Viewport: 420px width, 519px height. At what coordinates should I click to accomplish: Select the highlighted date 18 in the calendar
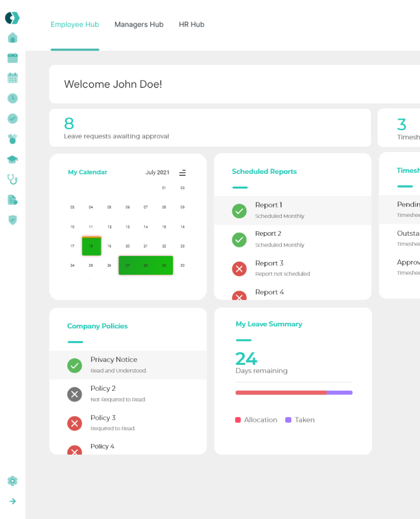[91, 246]
